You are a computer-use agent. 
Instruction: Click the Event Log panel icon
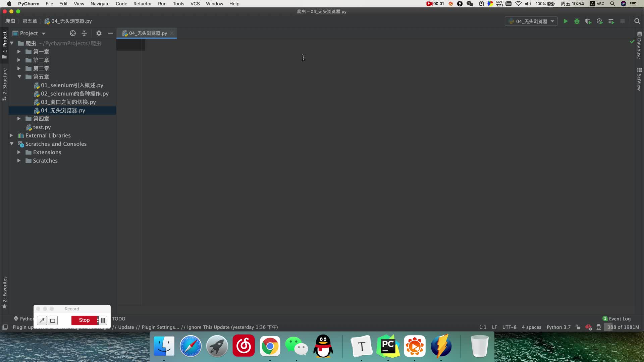pos(606,318)
